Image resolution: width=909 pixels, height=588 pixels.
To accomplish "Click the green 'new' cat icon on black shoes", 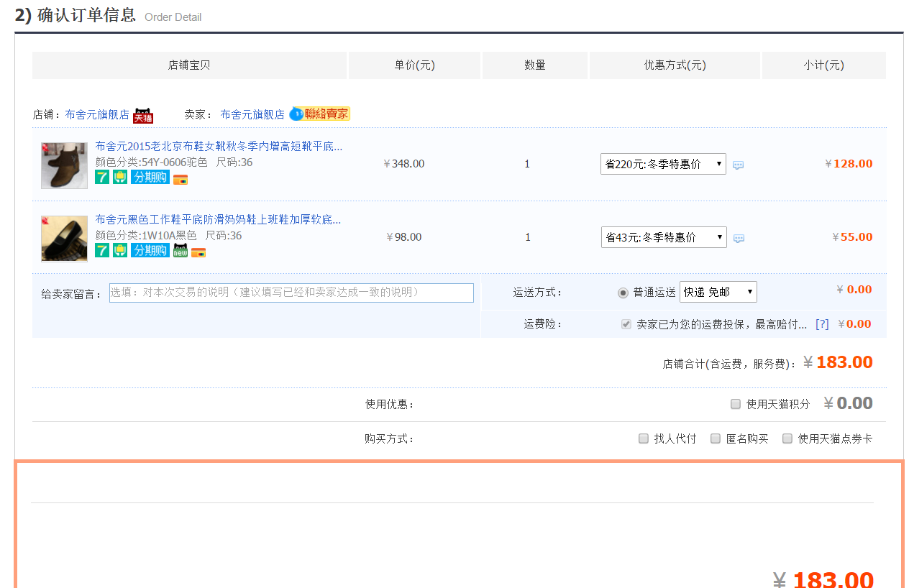I will [x=180, y=250].
